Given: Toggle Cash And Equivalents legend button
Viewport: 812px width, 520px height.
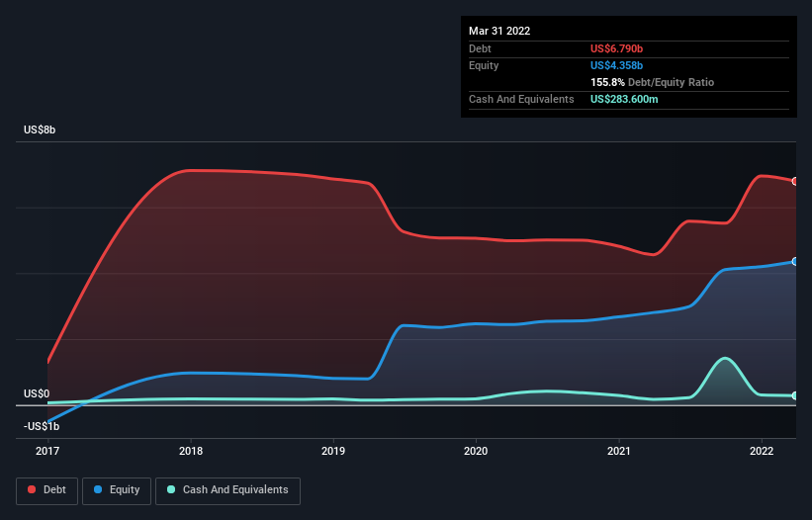Looking at the screenshot, I should (x=227, y=490).
